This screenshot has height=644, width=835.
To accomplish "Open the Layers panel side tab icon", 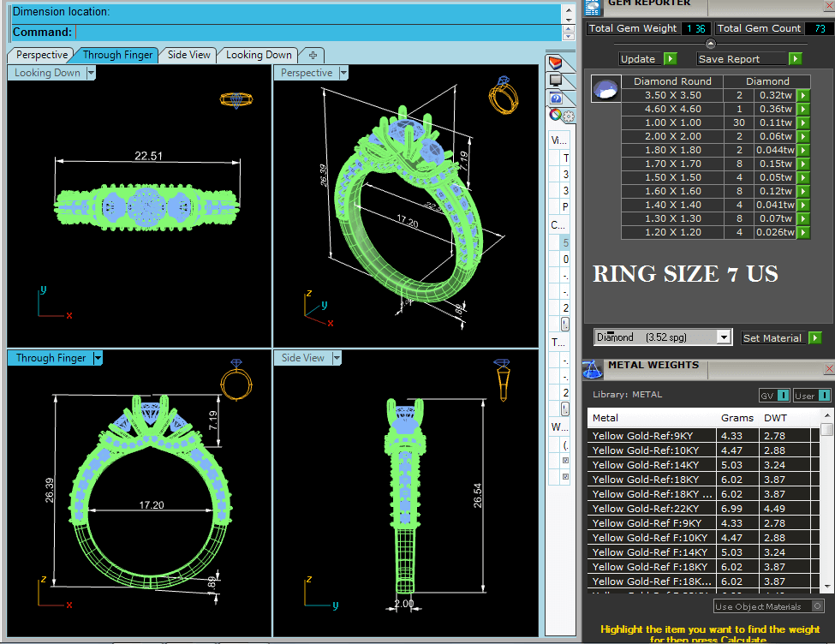I will [x=556, y=63].
